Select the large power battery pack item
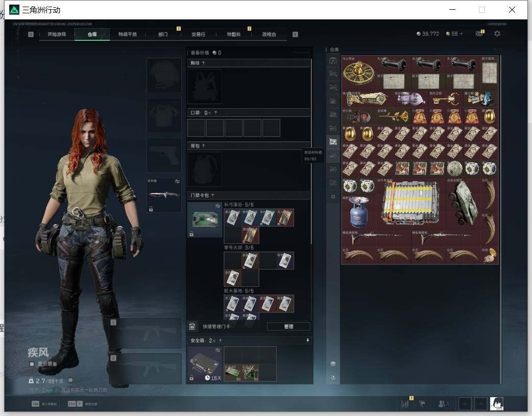This screenshot has height=416, width=532. 411,204
